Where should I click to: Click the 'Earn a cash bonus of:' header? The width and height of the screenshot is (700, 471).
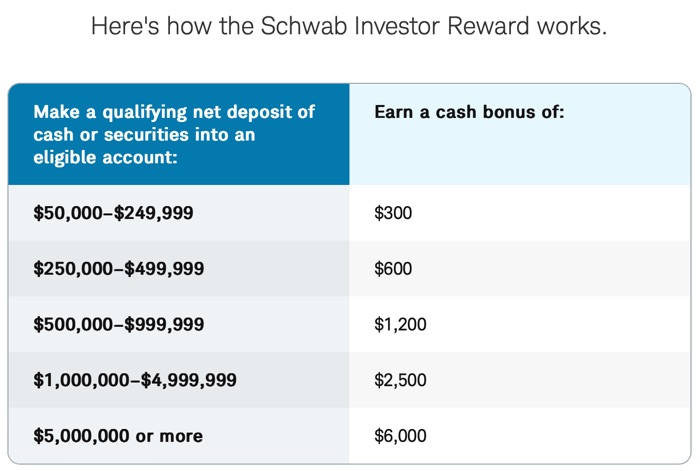[x=469, y=112]
